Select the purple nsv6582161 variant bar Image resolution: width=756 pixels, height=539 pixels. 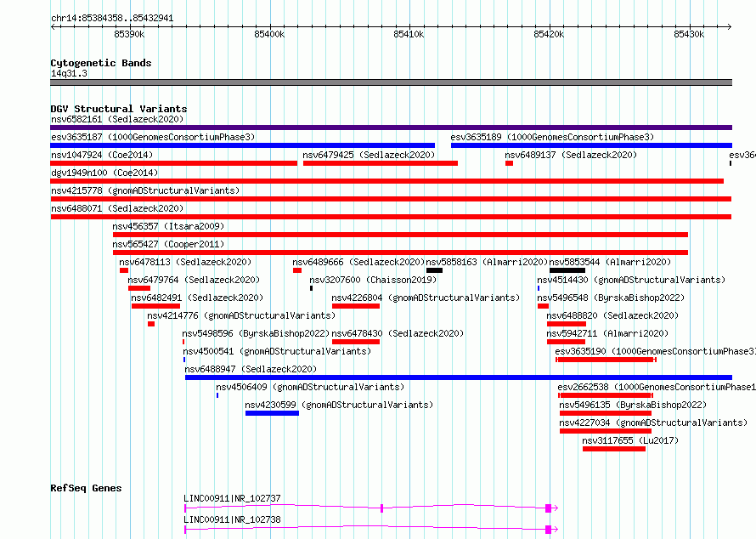[391, 128]
